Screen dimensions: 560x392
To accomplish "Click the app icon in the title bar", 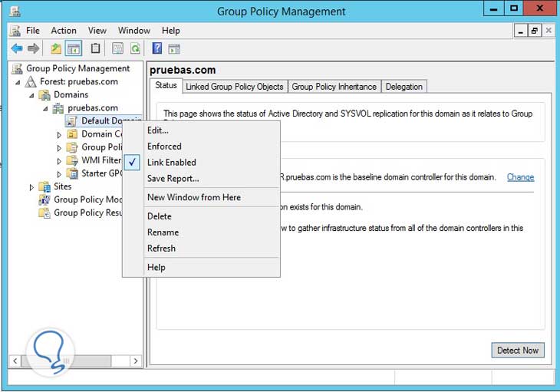I will click(15, 12).
